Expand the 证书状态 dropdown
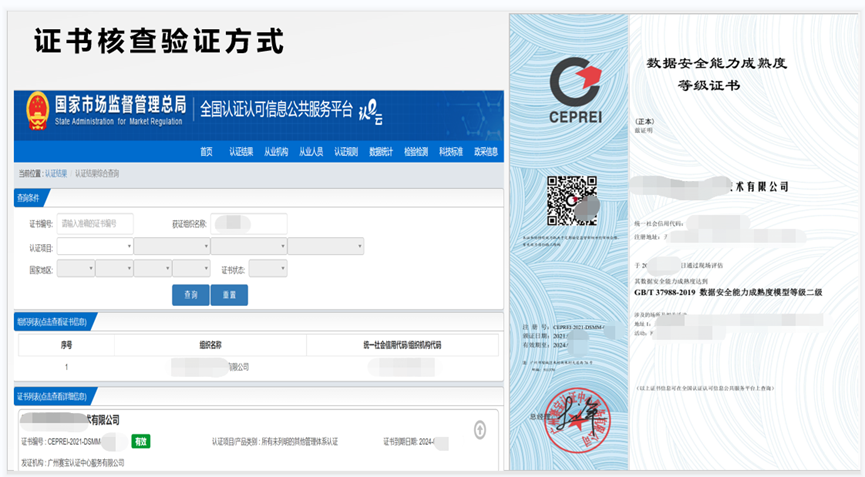This screenshot has width=865, height=477. [x=268, y=268]
